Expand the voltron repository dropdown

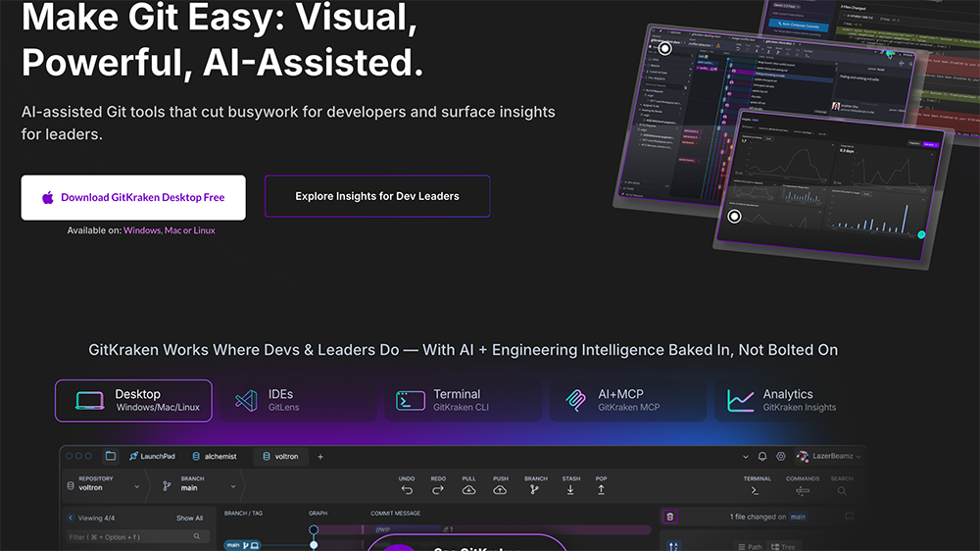(x=137, y=486)
